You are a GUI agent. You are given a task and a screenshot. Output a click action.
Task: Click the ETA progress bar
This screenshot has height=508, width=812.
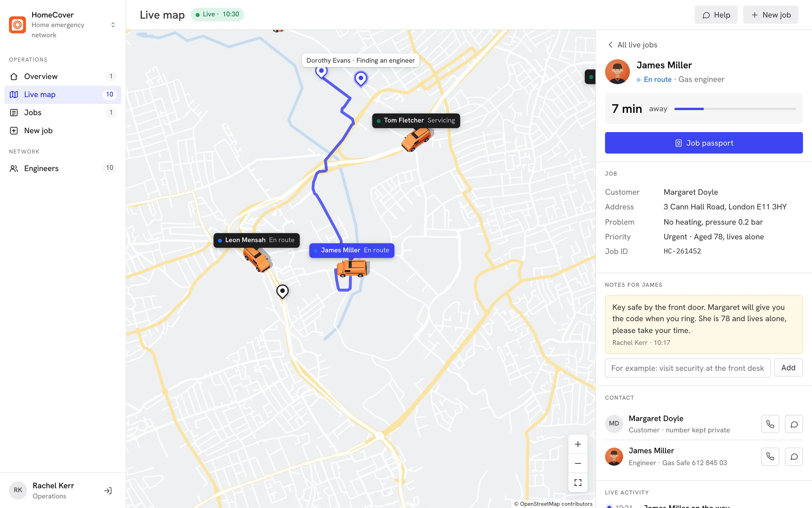(x=735, y=109)
